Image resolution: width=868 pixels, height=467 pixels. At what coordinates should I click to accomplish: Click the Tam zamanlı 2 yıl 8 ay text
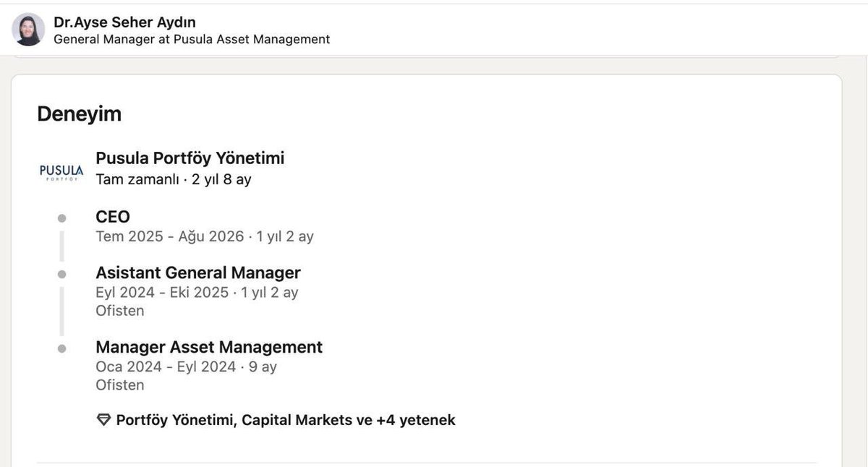click(x=174, y=179)
